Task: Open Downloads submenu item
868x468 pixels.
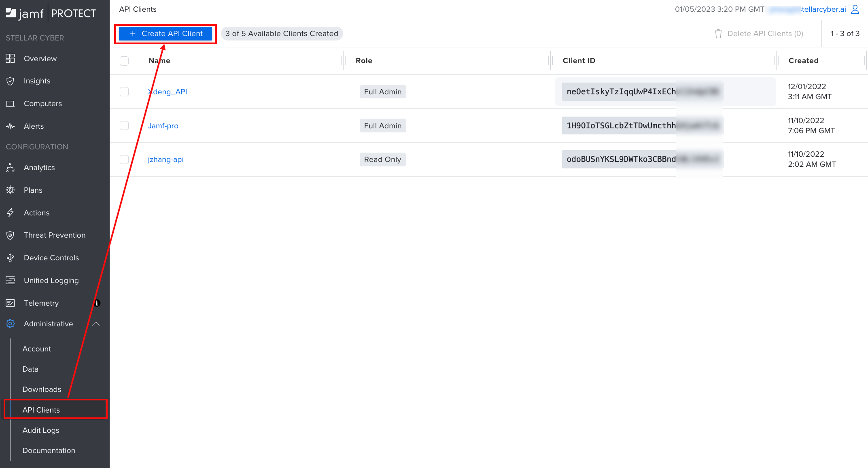Action: (x=42, y=389)
